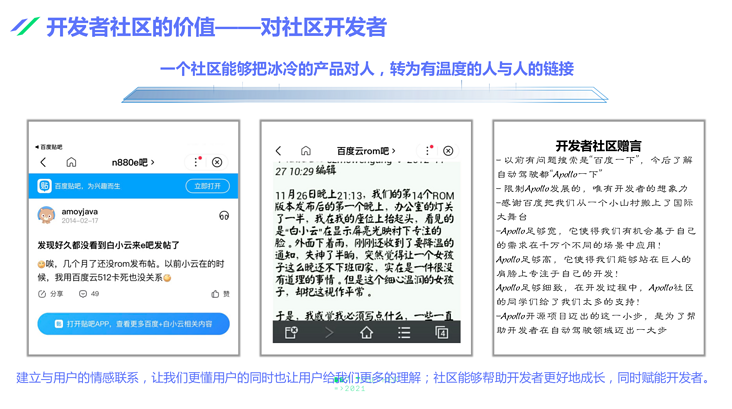The width and height of the screenshot is (732, 409).
Task: Tap the headphone listen icon beside amoyjava
Action: [x=224, y=216]
